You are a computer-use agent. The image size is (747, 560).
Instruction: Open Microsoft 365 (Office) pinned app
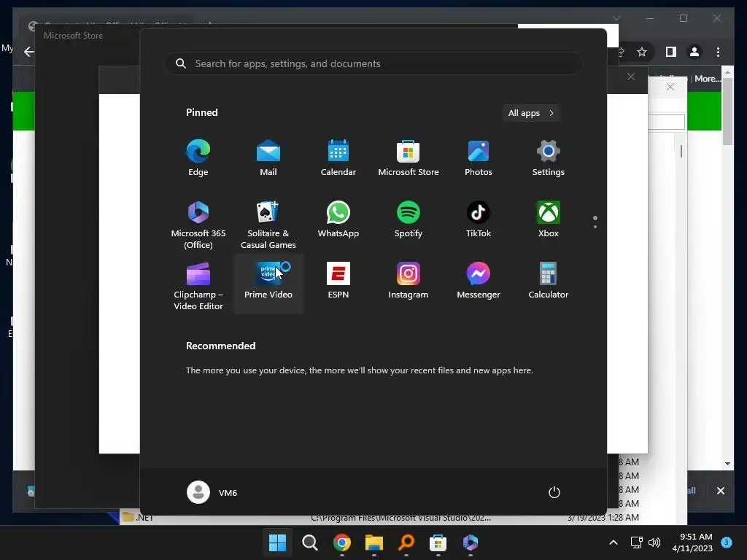(x=198, y=225)
